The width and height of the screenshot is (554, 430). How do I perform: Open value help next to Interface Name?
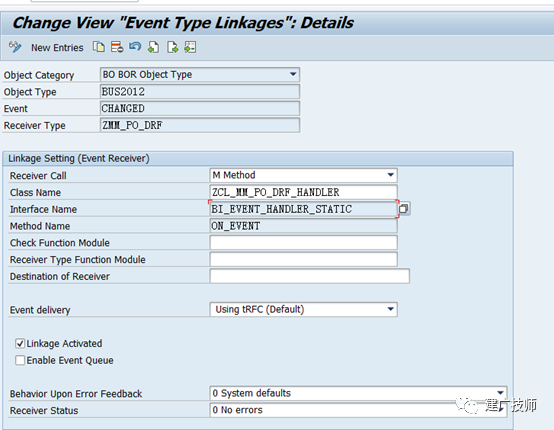404,208
